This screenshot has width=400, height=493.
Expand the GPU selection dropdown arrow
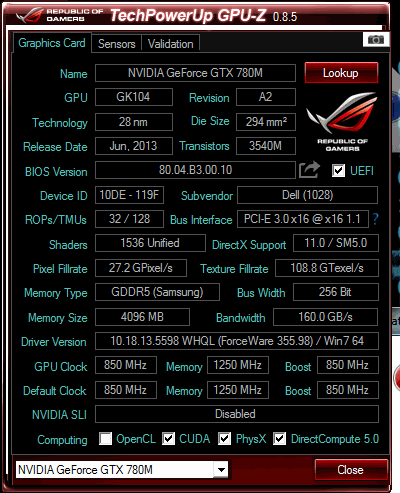tap(221, 470)
